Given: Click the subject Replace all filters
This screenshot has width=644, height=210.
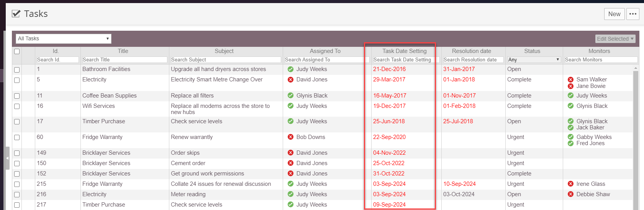Looking at the screenshot, I should (192, 96).
